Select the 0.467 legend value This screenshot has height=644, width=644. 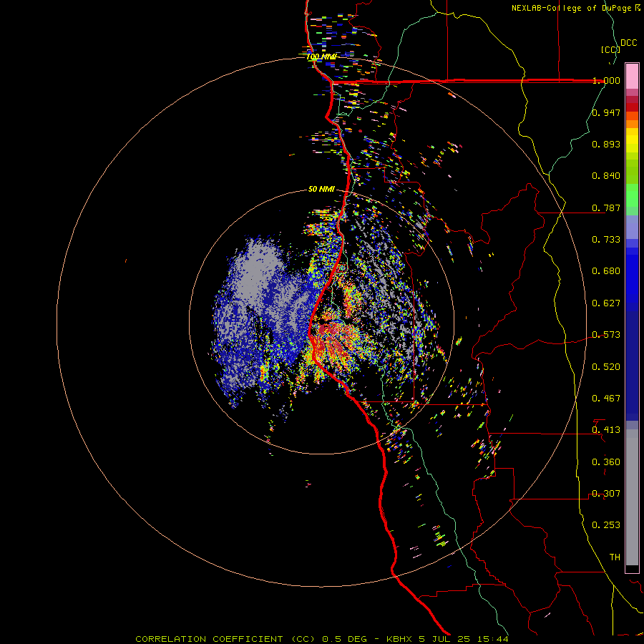[606, 399]
